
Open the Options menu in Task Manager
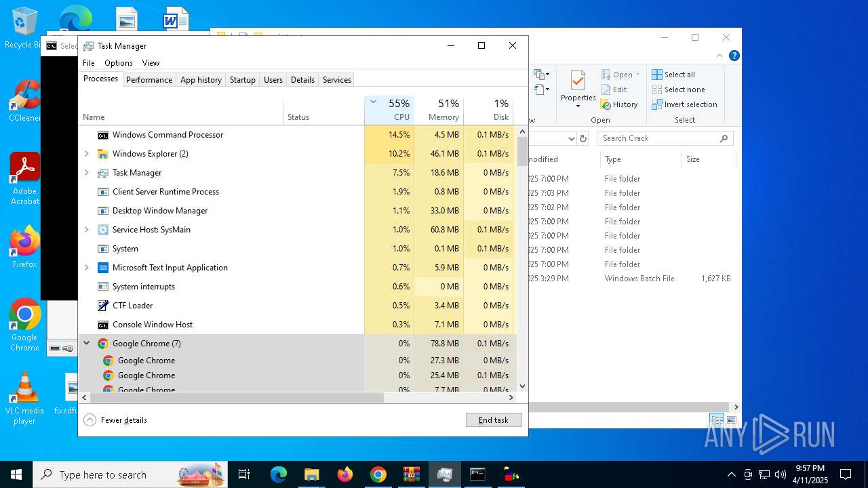119,63
